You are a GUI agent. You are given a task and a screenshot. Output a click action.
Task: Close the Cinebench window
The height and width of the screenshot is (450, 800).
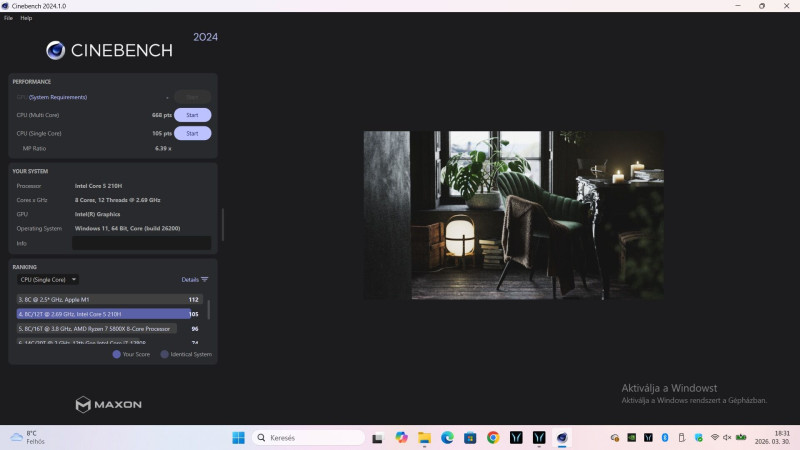click(x=786, y=6)
